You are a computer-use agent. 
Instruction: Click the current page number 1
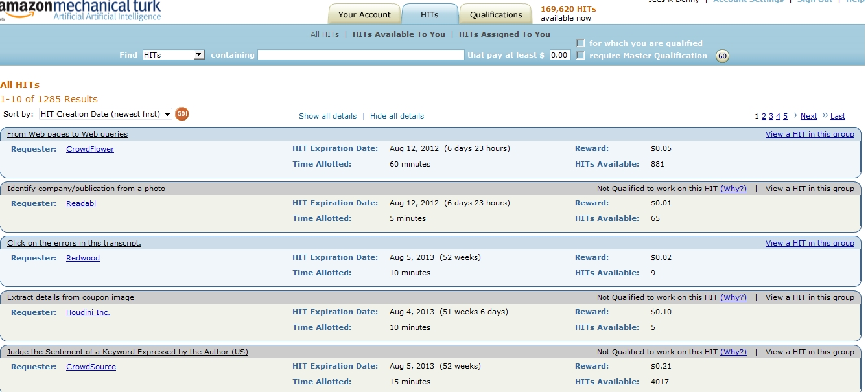coord(757,116)
